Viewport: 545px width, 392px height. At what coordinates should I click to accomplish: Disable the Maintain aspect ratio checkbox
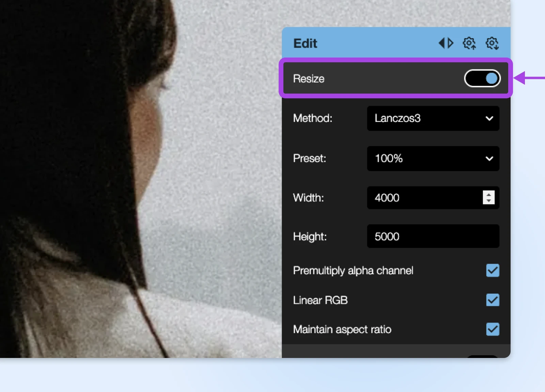[x=493, y=329]
